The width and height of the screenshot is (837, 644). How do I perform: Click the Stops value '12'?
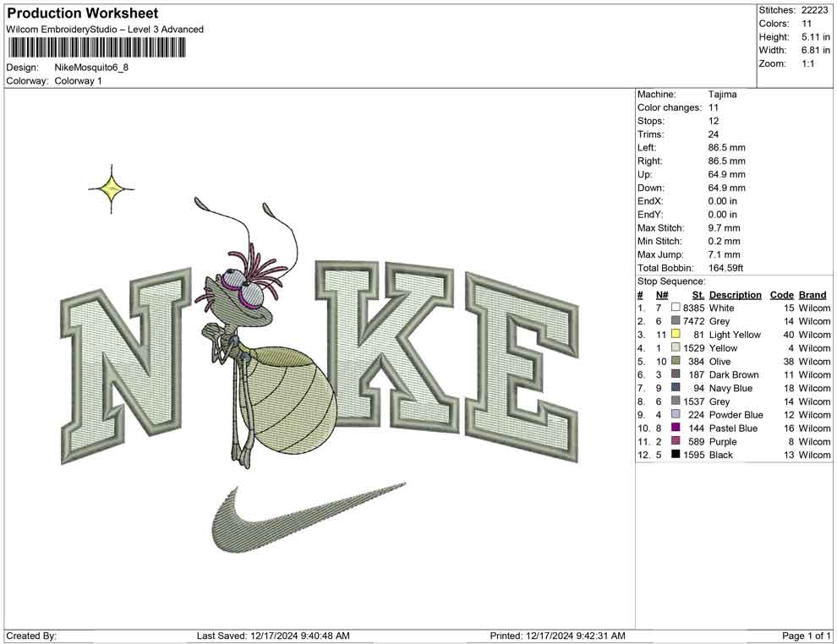click(714, 121)
